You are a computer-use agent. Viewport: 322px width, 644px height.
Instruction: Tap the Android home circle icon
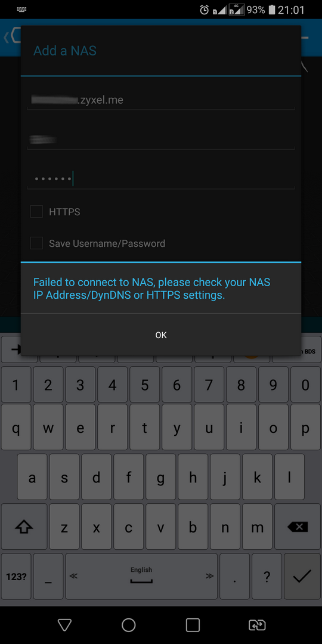click(x=129, y=625)
